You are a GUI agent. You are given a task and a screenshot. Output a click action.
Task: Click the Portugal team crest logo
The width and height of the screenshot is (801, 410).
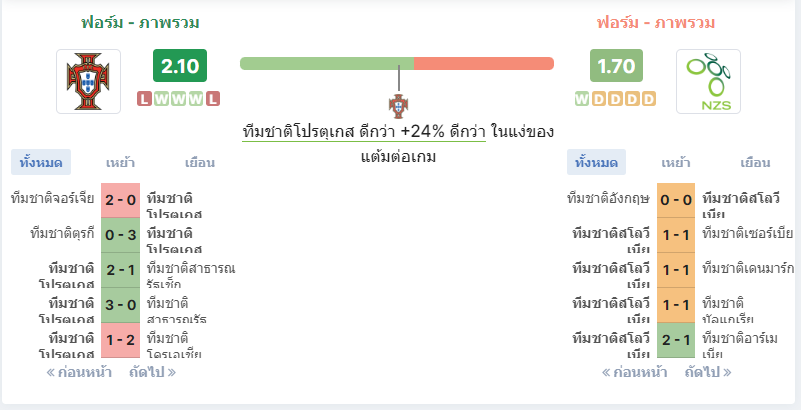pos(88,81)
